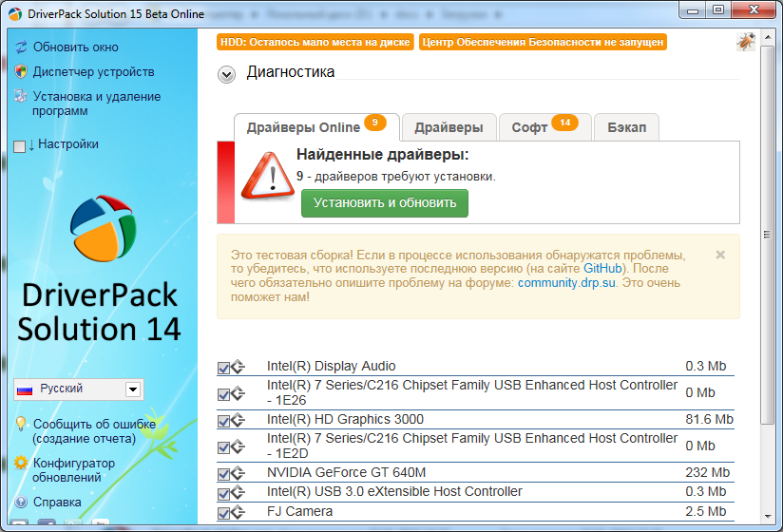
Task: Click HDD low disk space warning
Action: point(315,42)
